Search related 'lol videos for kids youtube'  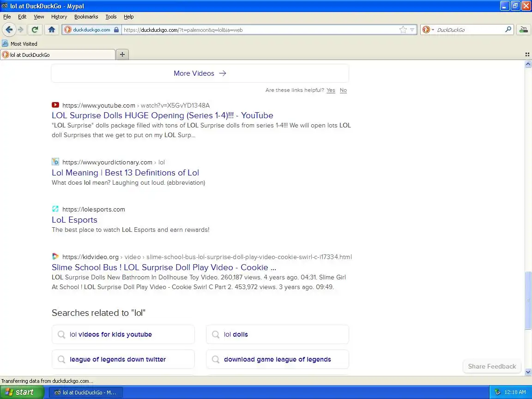[x=123, y=334]
